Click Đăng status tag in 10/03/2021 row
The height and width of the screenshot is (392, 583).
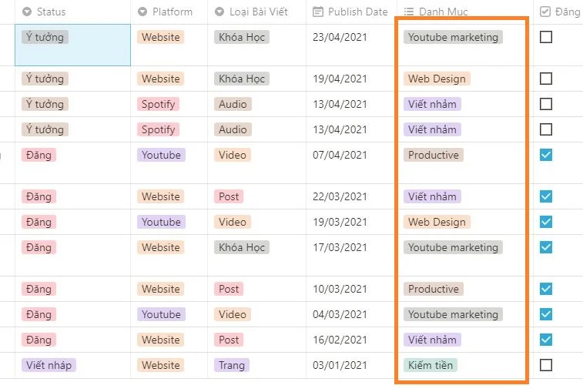coord(39,289)
